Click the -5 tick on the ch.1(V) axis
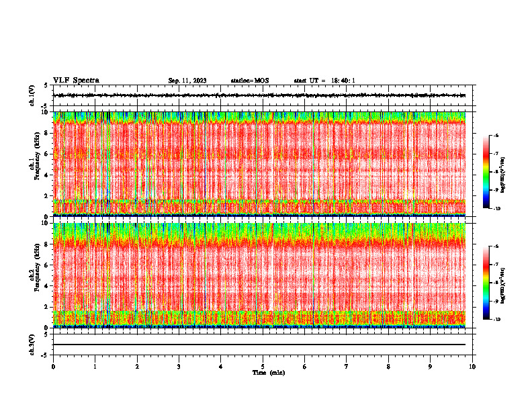This screenshot has width=532, height=411. tap(45, 106)
